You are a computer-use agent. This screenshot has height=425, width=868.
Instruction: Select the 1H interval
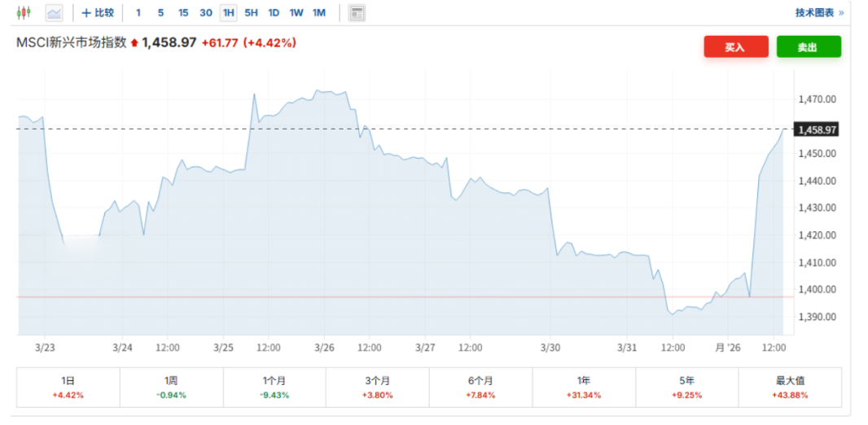point(229,13)
